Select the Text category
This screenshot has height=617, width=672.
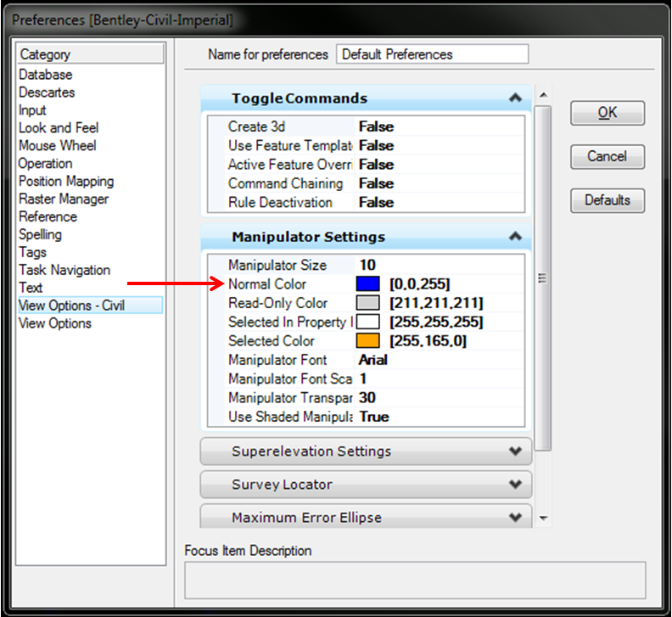[31, 288]
